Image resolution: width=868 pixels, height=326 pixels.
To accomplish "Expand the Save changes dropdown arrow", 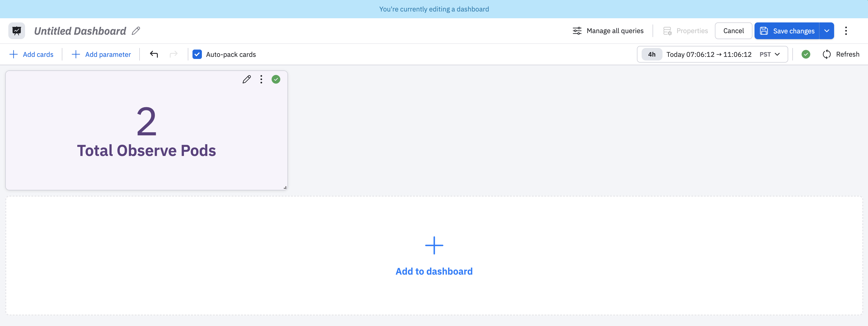I will 827,31.
